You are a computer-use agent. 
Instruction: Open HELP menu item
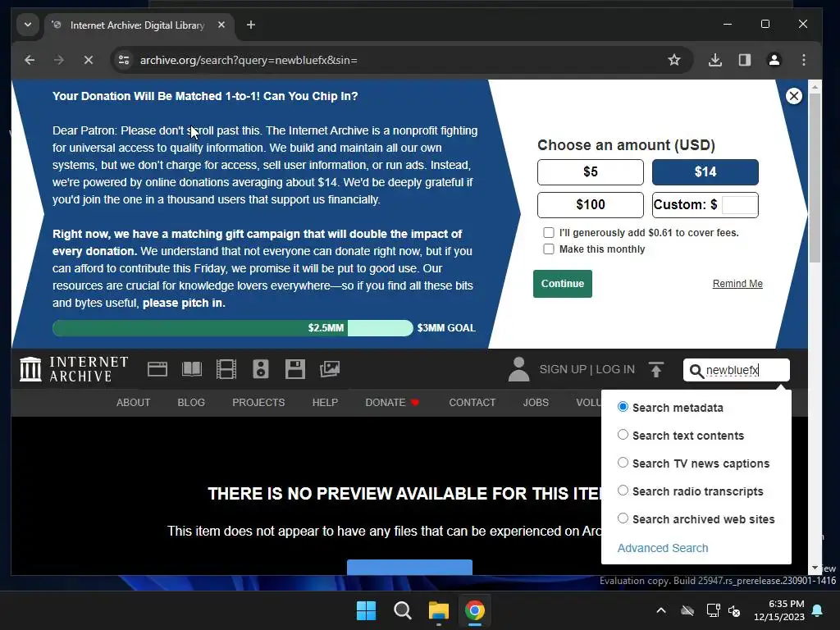tap(325, 402)
